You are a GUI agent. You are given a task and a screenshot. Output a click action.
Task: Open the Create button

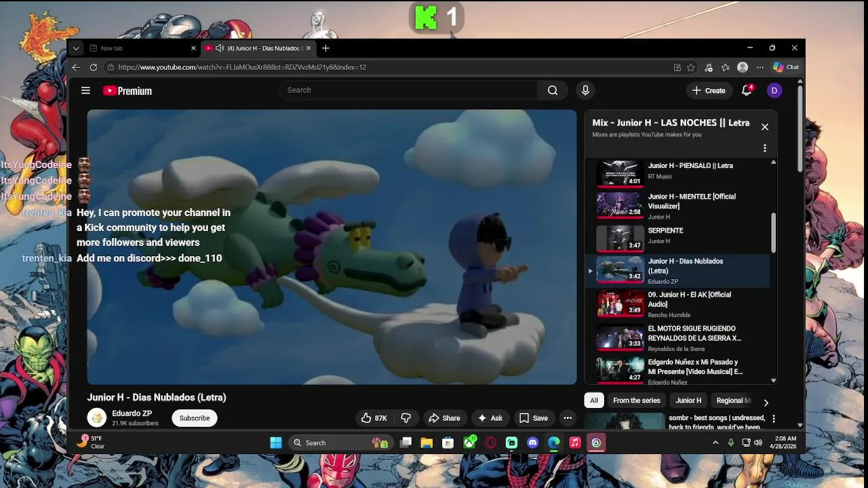709,90
